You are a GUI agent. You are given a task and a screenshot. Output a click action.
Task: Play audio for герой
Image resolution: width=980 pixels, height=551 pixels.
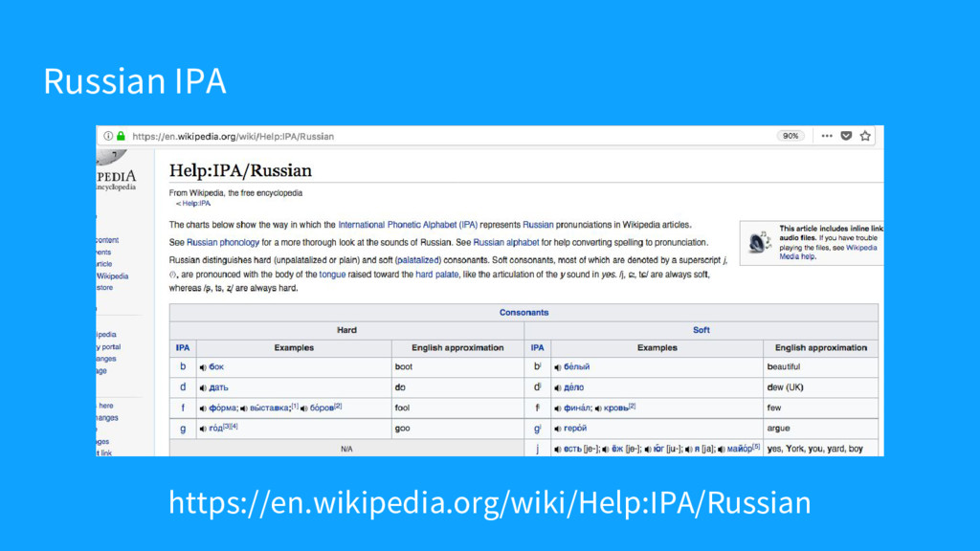pos(558,429)
